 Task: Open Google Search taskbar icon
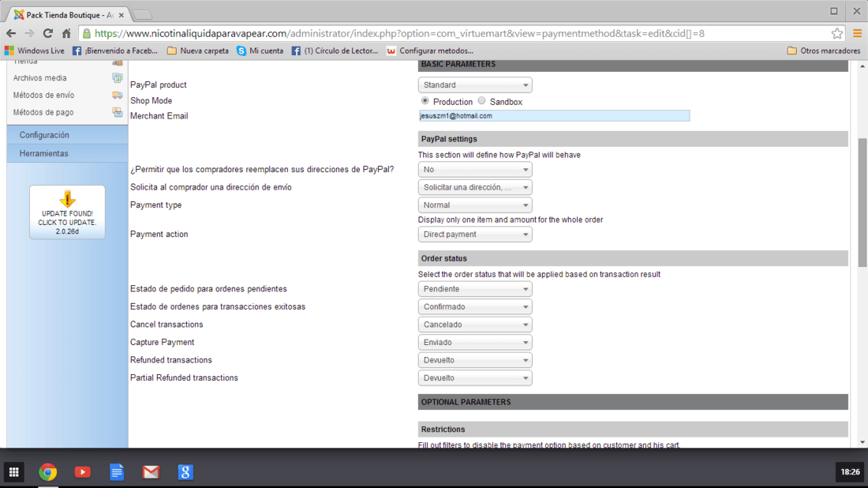pyautogui.click(x=185, y=472)
